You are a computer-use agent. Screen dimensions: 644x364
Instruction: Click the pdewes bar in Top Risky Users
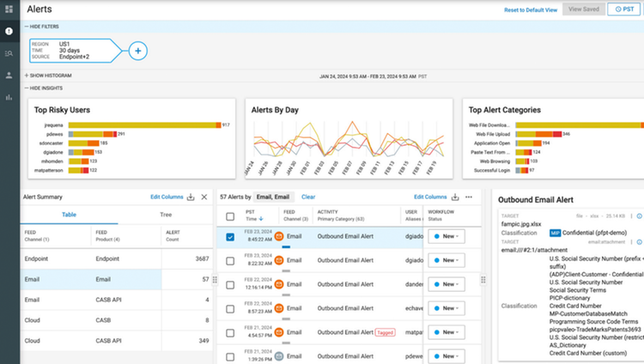pyautogui.click(x=93, y=134)
